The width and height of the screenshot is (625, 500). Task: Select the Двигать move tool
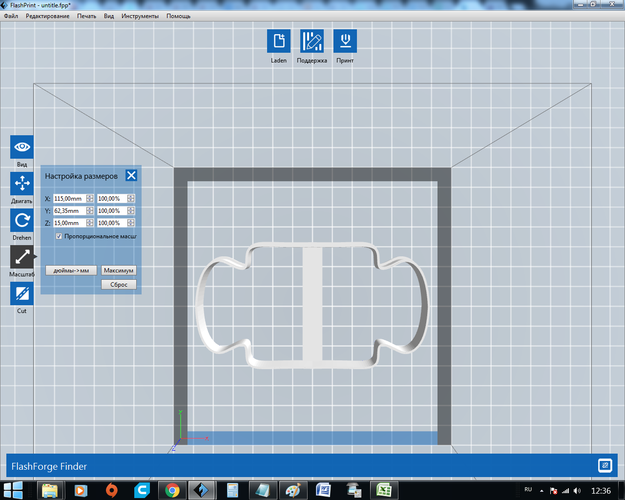coord(22,183)
